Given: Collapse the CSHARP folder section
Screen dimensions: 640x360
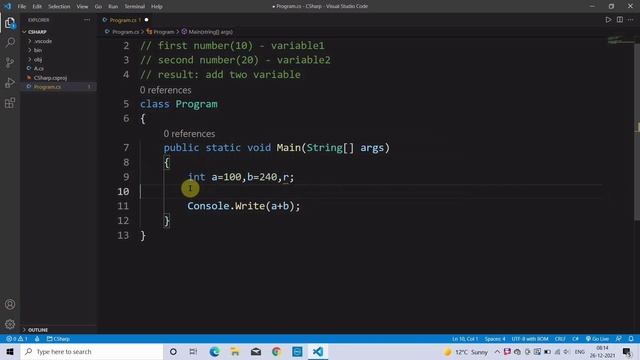Looking at the screenshot, I should point(36,32).
